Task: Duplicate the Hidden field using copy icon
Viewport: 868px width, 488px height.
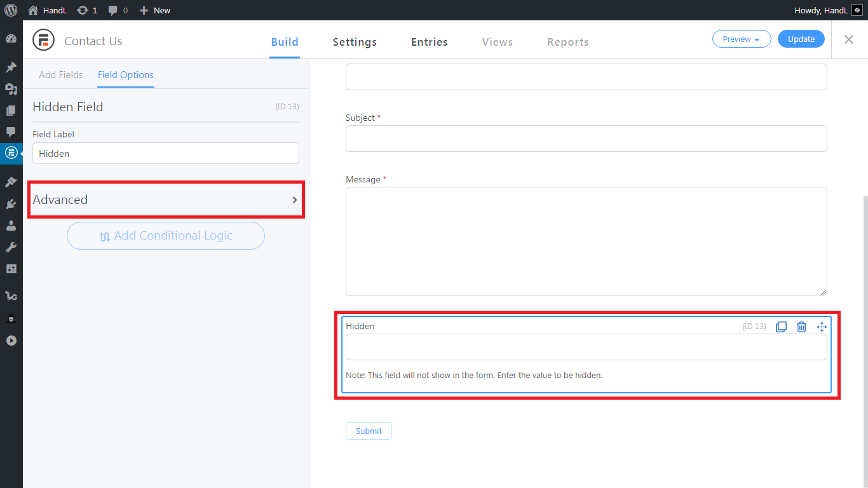Action: 781,327
